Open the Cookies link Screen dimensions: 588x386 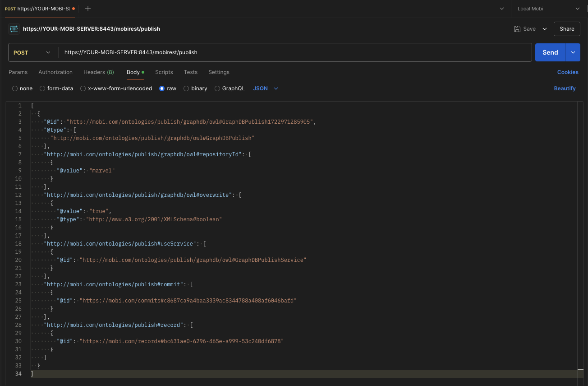[x=568, y=72]
